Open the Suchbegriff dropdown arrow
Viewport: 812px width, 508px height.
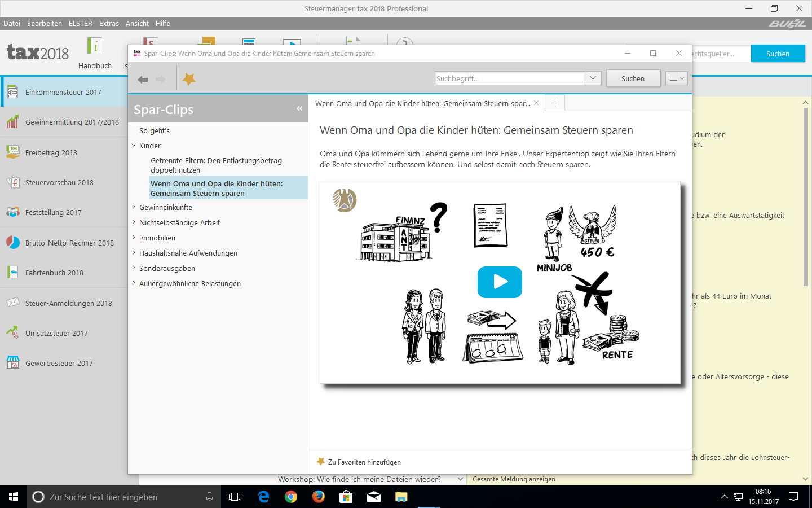(x=593, y=78)
